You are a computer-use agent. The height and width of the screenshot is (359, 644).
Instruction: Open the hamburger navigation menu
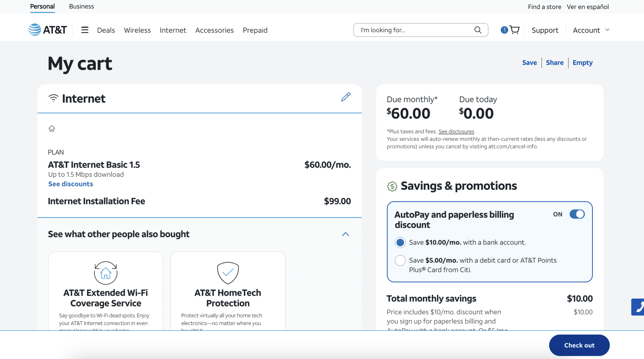coord(85,30)
